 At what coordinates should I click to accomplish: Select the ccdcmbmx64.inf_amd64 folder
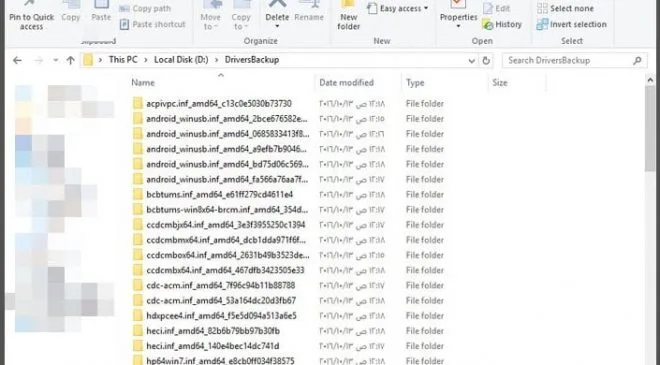click(x=226, y=240)
